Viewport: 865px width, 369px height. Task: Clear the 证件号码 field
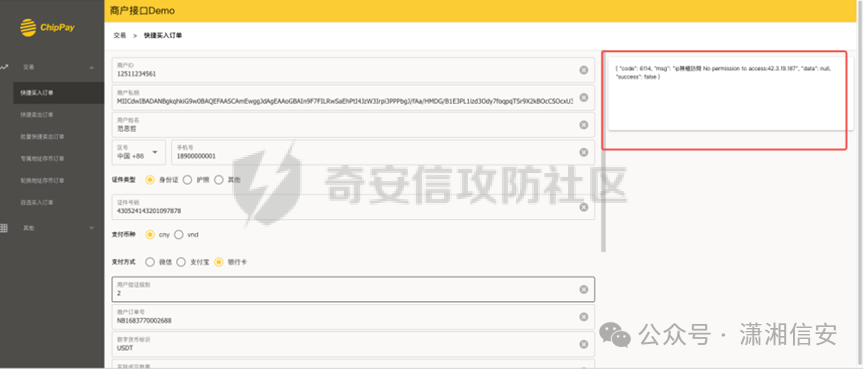(584, 207)
